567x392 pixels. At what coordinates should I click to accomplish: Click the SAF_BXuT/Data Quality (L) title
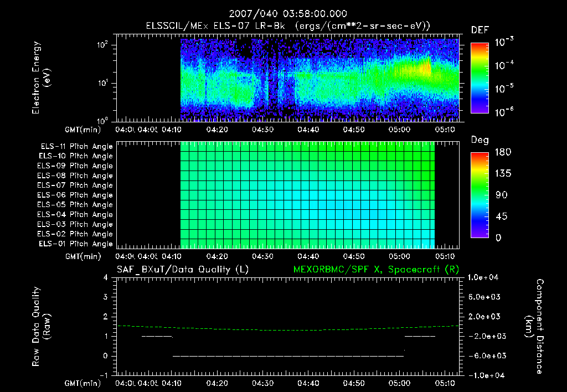(x=183, y=270)
